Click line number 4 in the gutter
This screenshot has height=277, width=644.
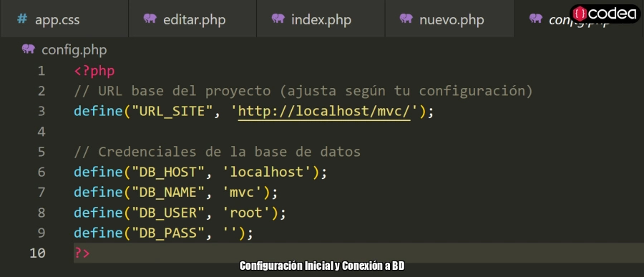click(x=41, y=132)
